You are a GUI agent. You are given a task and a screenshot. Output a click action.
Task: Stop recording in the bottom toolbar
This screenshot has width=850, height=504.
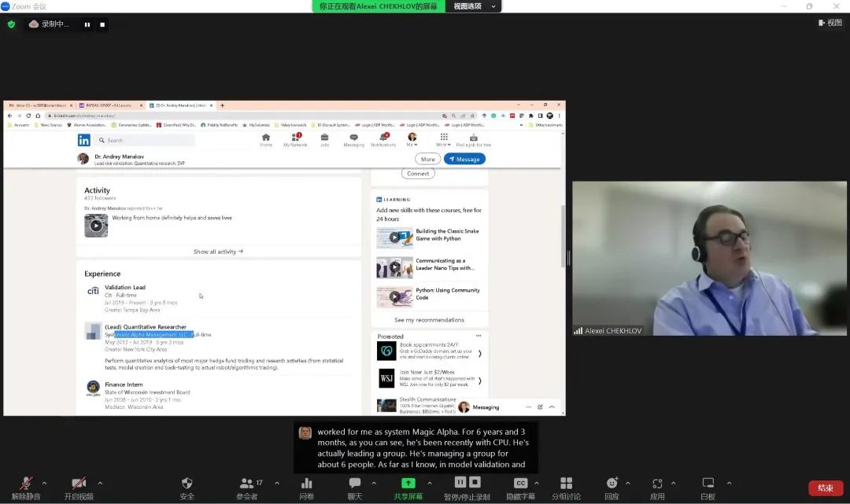pyautogui.click(x=475, y=482)
